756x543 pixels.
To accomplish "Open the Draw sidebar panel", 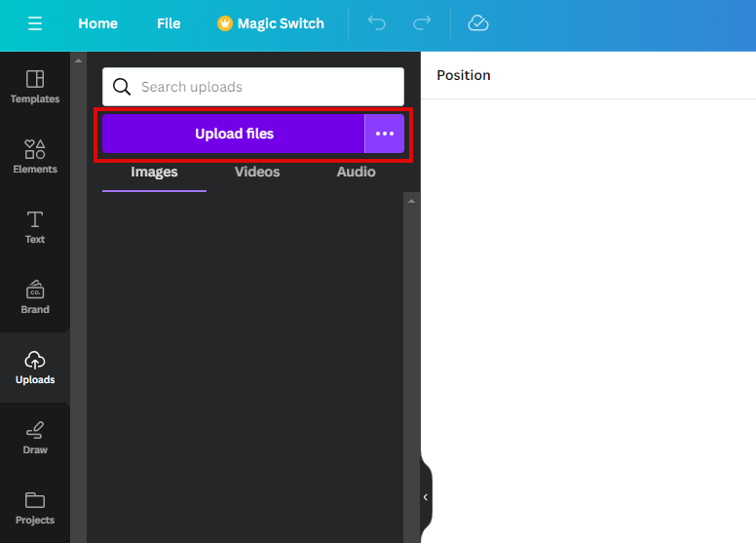I will click(x=35, y=438).
